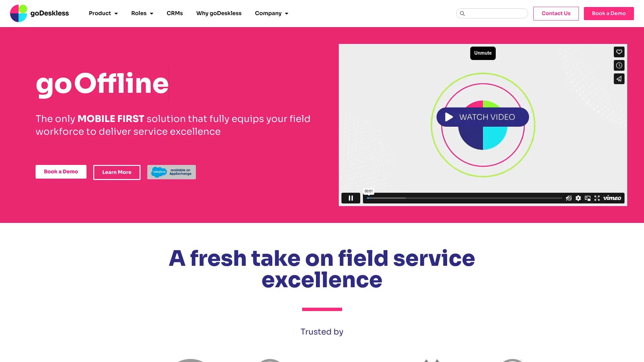Click the picture-in-picture icon
This screenshot has height=362, width=644.
[x=588, y=198]
